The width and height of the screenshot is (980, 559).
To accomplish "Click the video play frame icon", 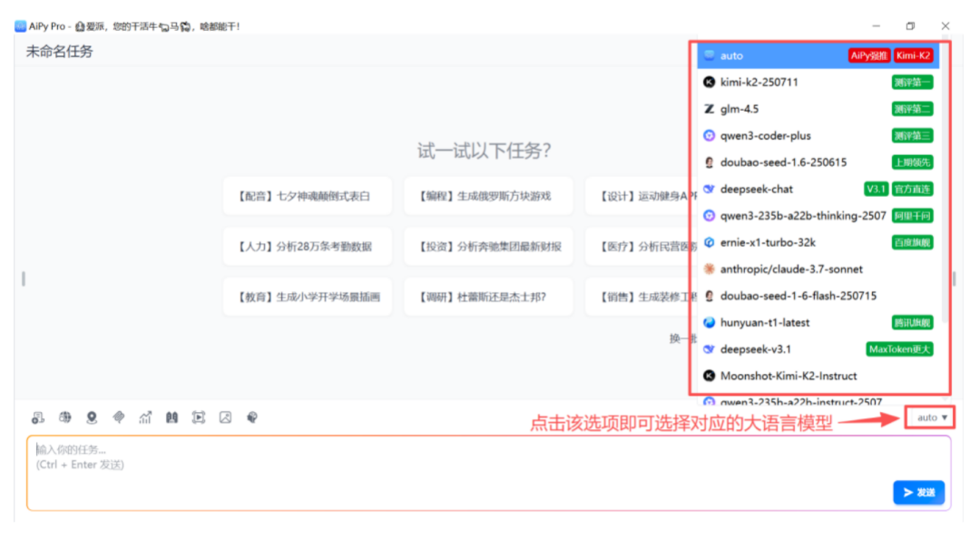I will pos(199,417).
